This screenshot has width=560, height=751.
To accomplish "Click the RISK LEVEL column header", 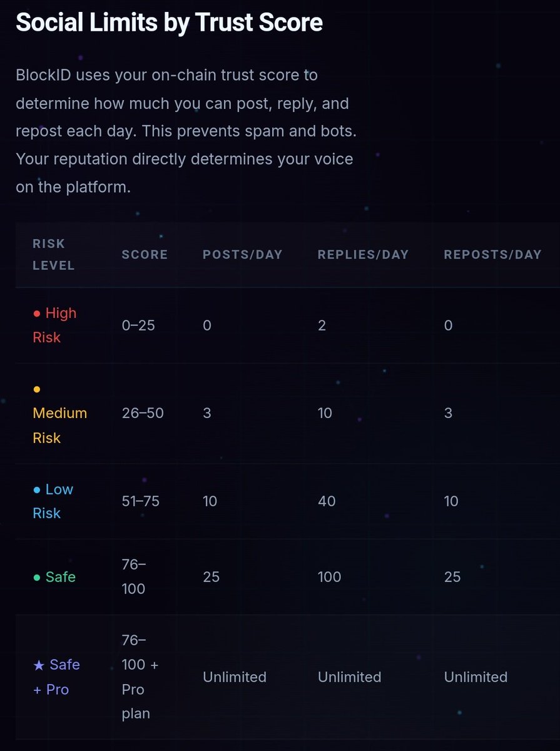I will pyautogui.click(x=53, y=254).
